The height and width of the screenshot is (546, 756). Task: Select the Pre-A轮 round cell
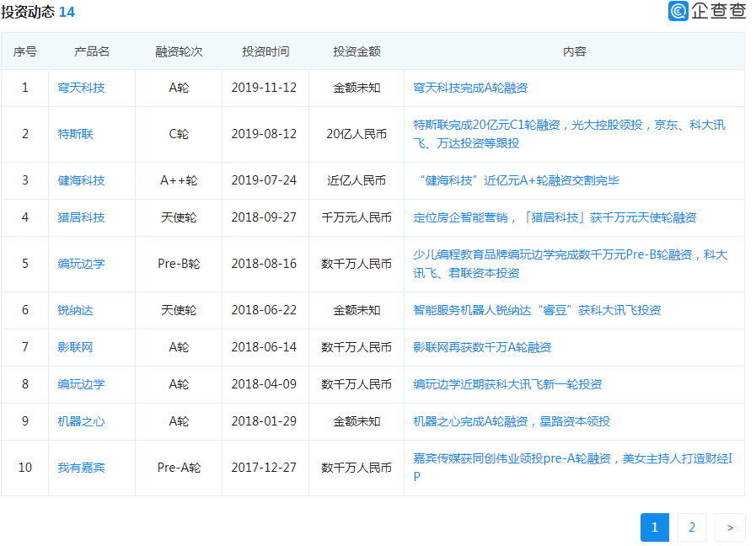coord(179,468)
